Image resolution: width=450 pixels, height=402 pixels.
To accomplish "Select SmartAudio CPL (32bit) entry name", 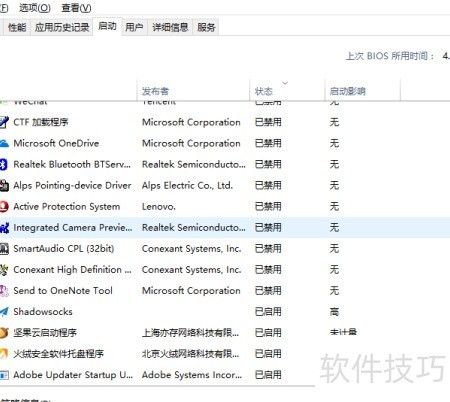I will (64, 249).
